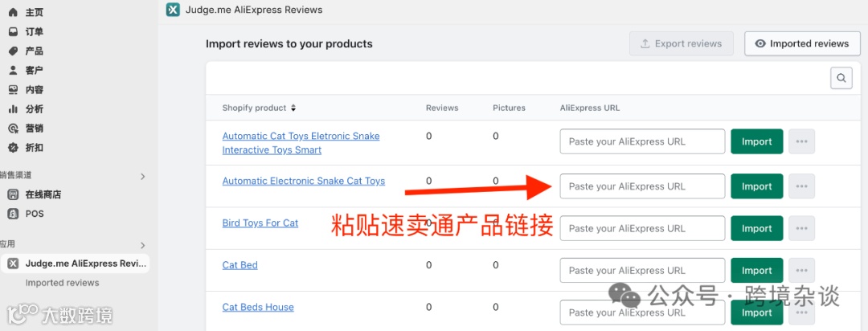Open the POS sales channel
This screenshot has width=868, height=331.
(34, 214)
